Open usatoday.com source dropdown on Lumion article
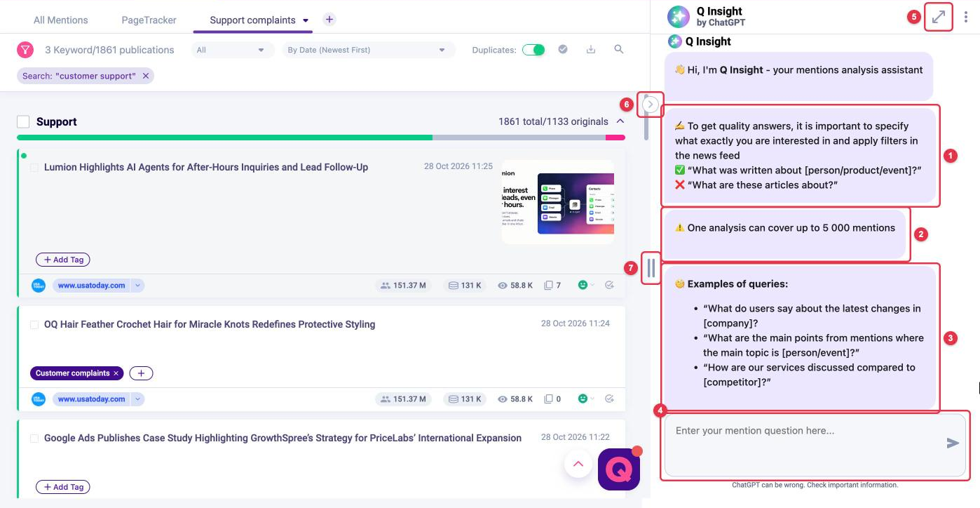980x508 pixels. tap(138, 286)
